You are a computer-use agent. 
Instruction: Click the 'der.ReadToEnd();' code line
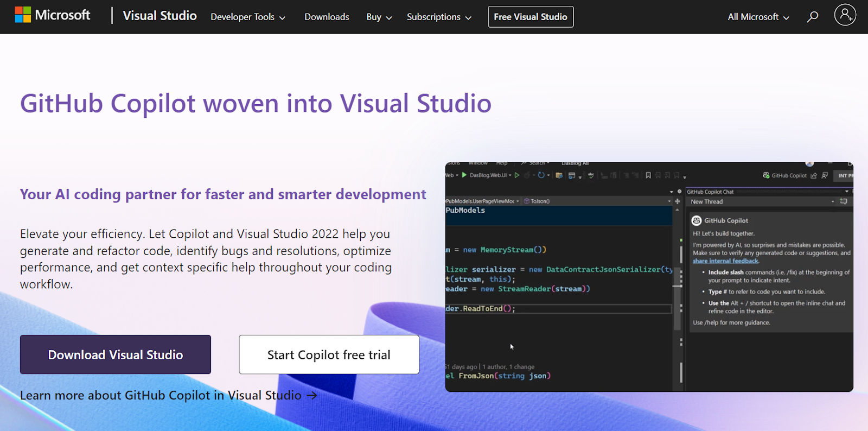480,308
